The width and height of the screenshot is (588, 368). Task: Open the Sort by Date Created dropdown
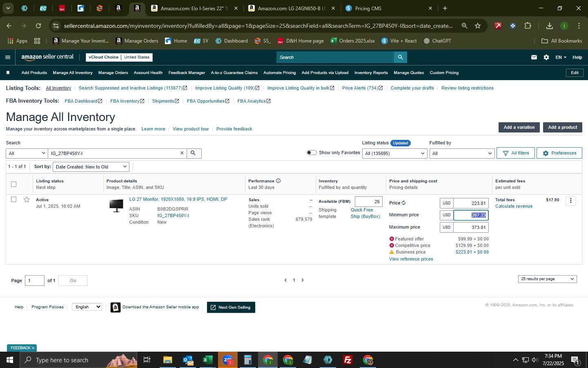[91, 167]
